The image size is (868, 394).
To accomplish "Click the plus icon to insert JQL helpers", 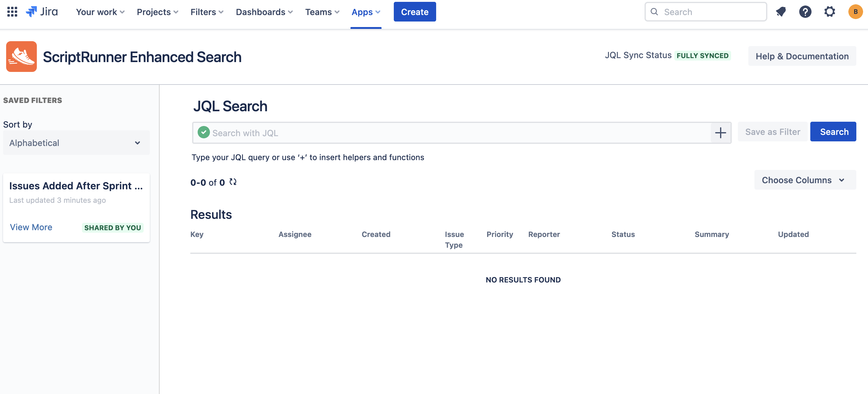I will click(720, 132).
